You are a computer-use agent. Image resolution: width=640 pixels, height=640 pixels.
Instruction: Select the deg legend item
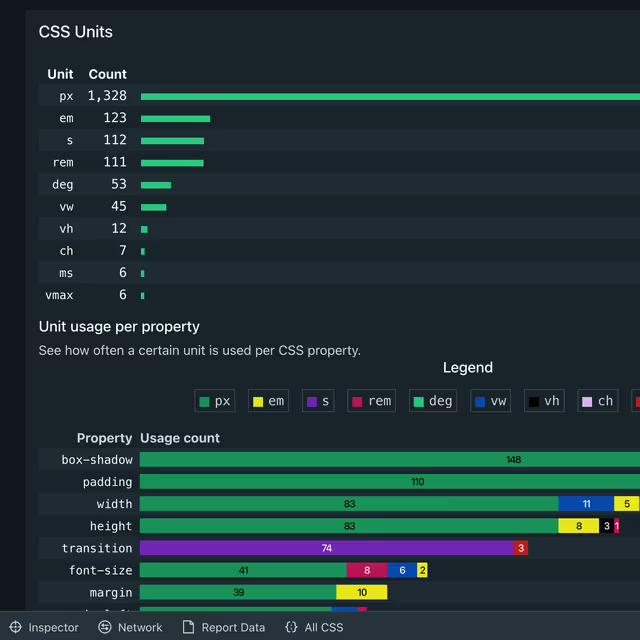pos(432,401)
